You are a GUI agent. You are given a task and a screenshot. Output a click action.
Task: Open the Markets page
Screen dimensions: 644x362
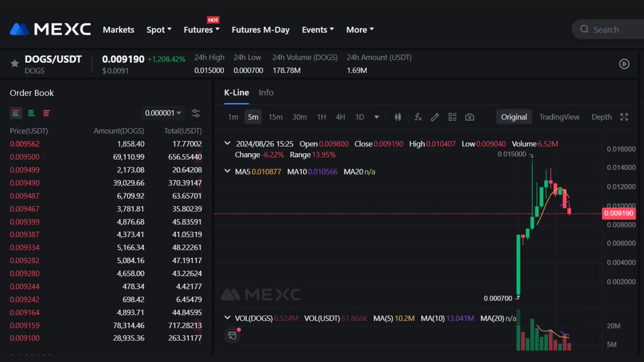tap(119, 29)
